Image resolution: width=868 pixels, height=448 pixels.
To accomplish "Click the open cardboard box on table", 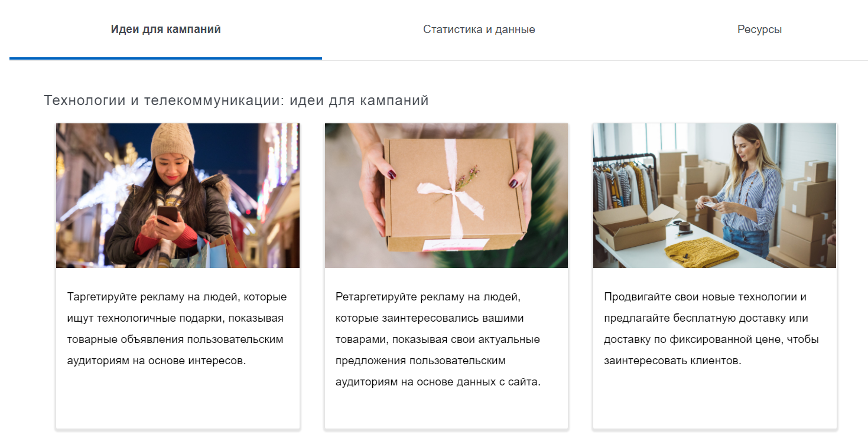I will [631, 227].
